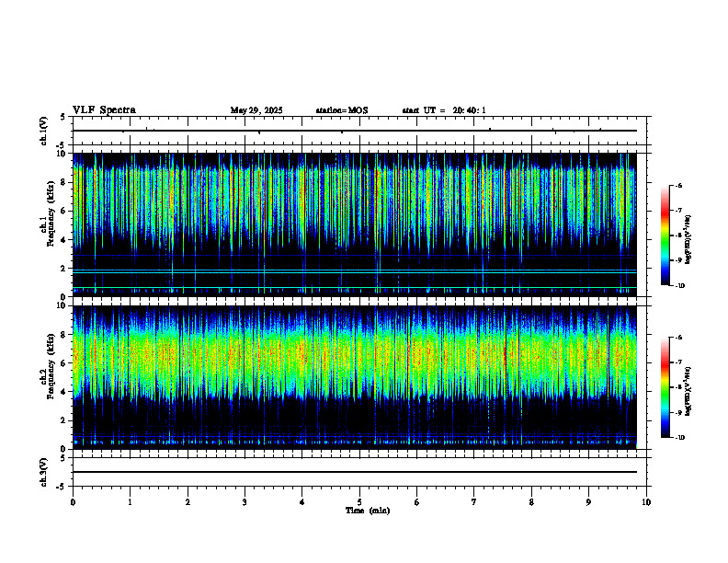The image size is (728, 563).
Task: Click the 'station=MOS' label
Action: pyautogui.click(x=342, y=110)
